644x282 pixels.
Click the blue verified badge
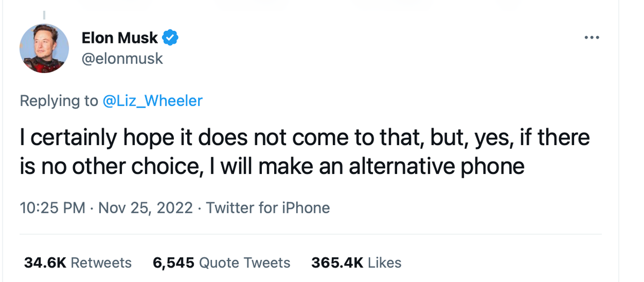(x=171, y=38)
